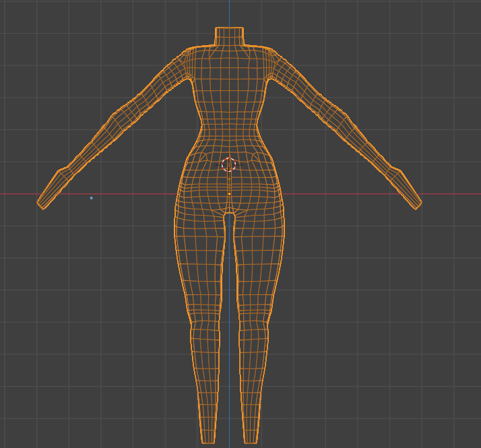Select the orange origin dot of the mesh
Viewport: 481px width, 448px height.
(230, 194)
